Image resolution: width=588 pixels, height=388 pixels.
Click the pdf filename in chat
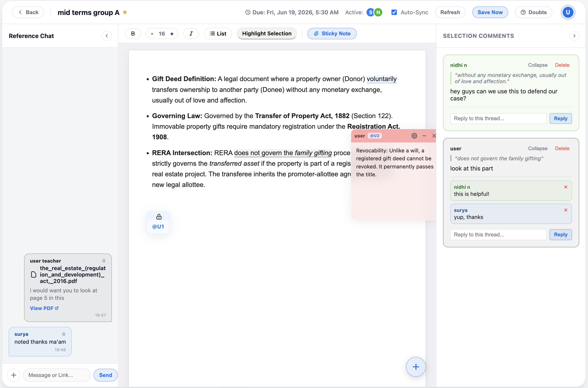(x=73, y=275)
